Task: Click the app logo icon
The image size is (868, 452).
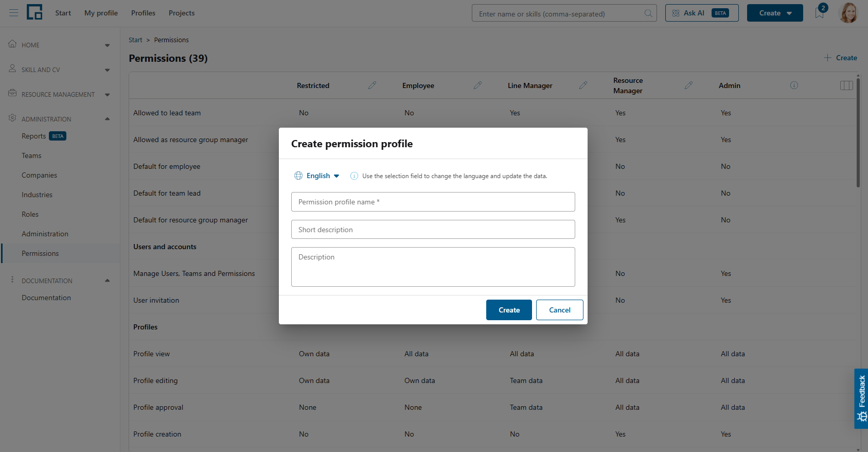Action: pos(34,12)
